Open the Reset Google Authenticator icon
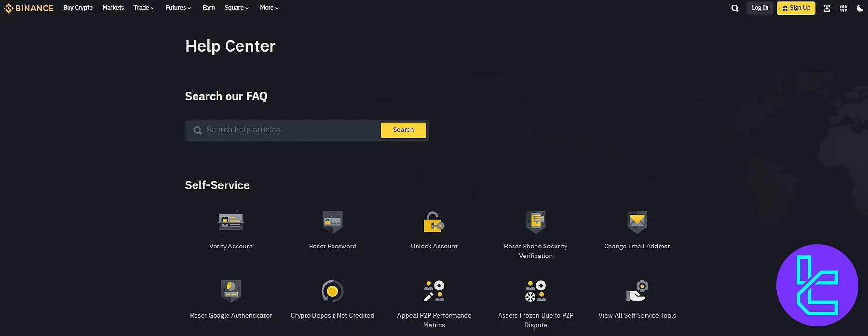Viewport: 868px width, 336px height. (x=231, y=291)
